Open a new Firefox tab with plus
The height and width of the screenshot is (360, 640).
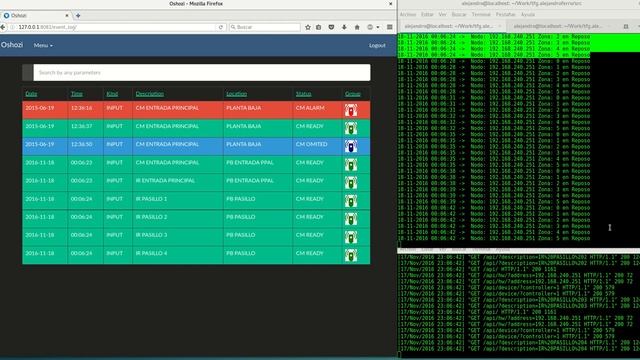(78, 16)
